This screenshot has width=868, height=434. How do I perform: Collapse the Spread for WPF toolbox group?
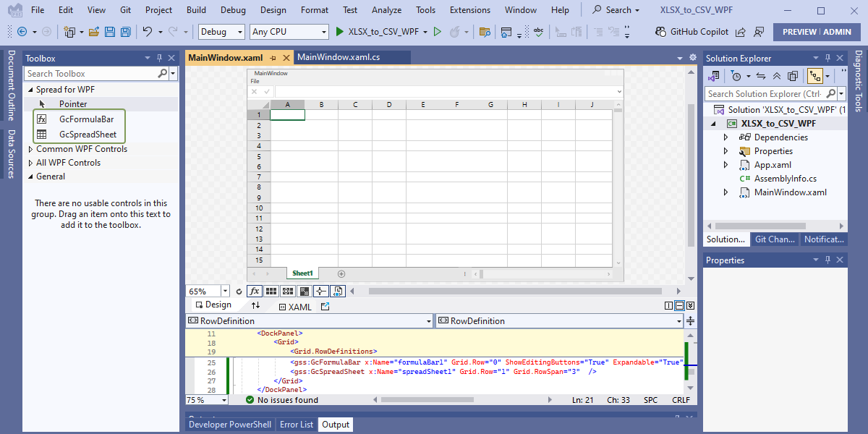coord(30,90)
